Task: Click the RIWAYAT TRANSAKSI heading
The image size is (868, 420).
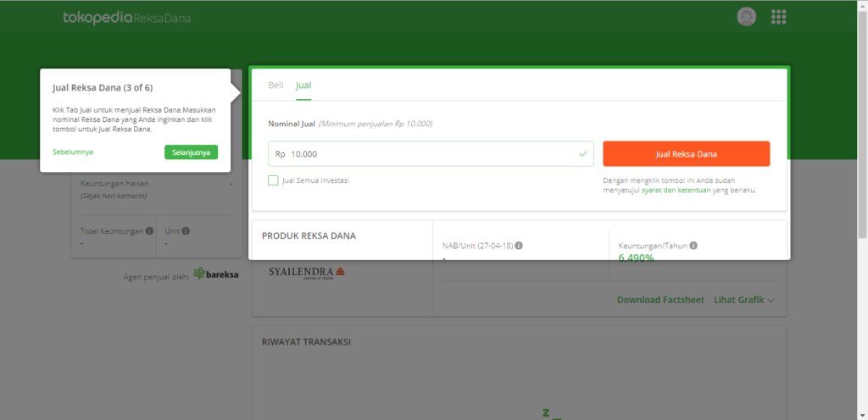Action: pyautogui.click(x=306, y=341)
